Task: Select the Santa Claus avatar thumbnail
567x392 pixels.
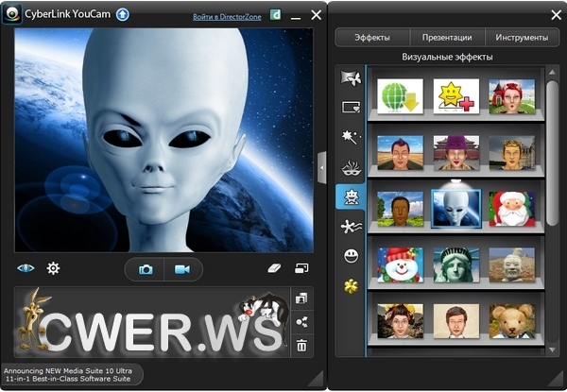Action: click(x=511, y=208)
